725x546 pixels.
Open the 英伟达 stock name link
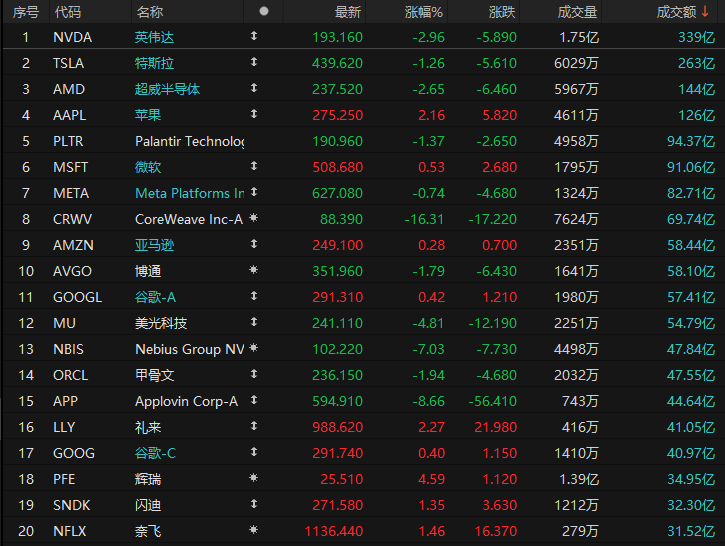tap(154, 37)
